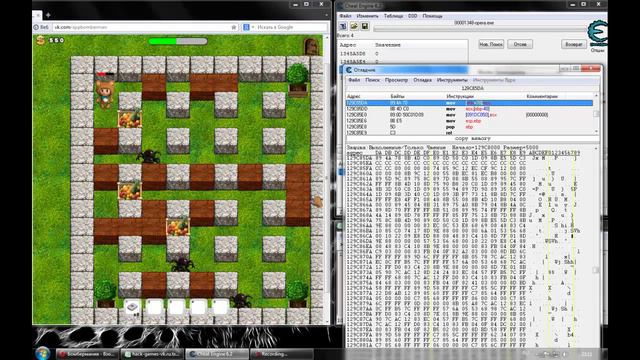Open the Помощь menu in Cheat Engine
This screenshot has width=640, height=360.
[x=432, y=16]
